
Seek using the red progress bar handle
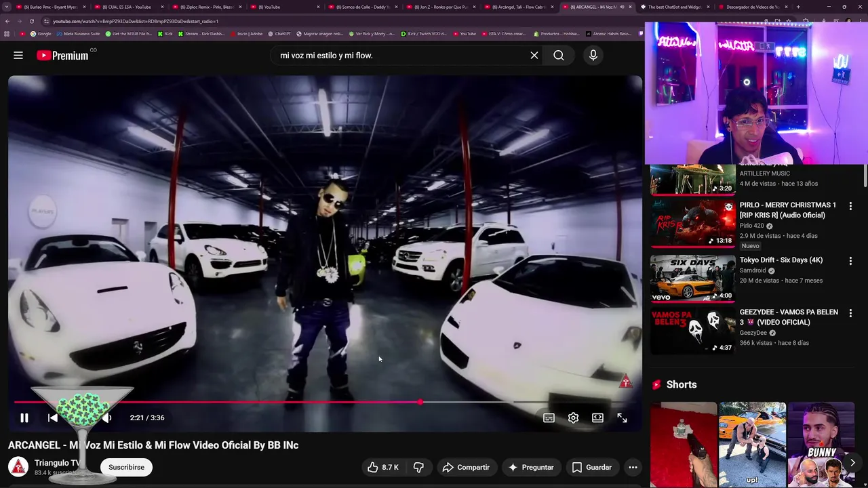click(x=420, y=403)
